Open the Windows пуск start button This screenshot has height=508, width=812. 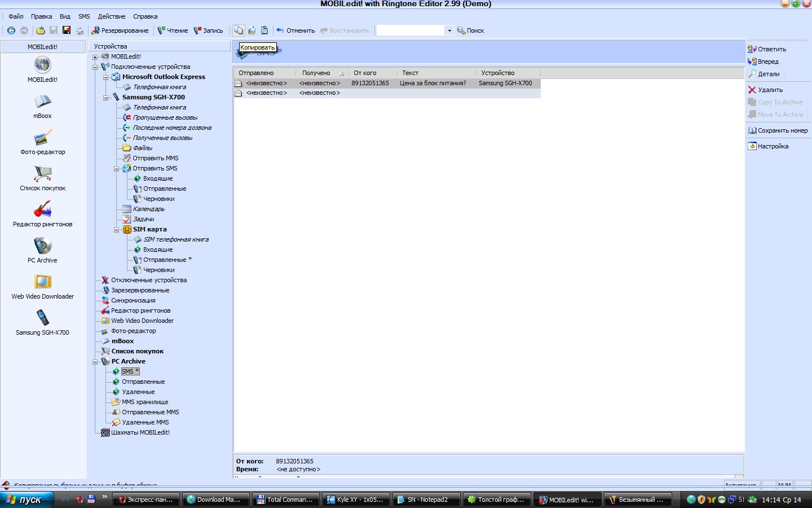pos(27,500)
